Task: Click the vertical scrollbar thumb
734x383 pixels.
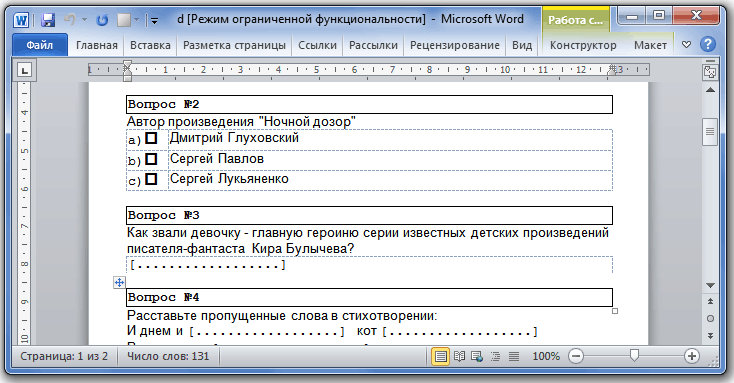Action: [710, 132]
